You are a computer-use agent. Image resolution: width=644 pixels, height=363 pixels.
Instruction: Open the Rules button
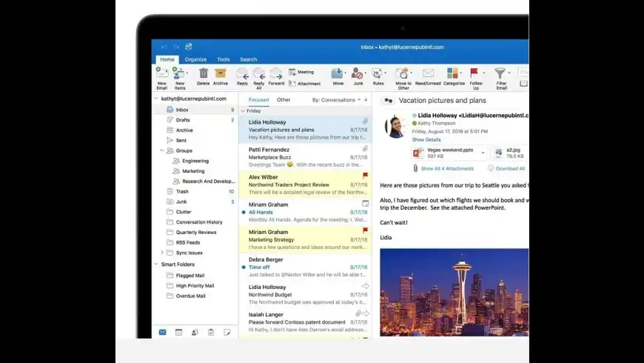[378, 76]
